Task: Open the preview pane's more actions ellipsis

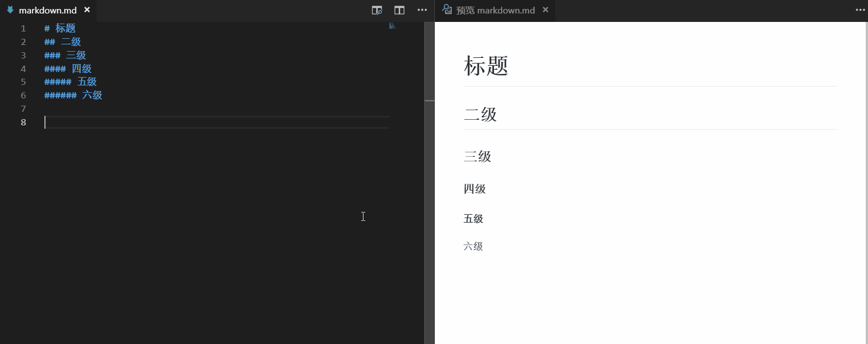Action: [x=861, y=10]
